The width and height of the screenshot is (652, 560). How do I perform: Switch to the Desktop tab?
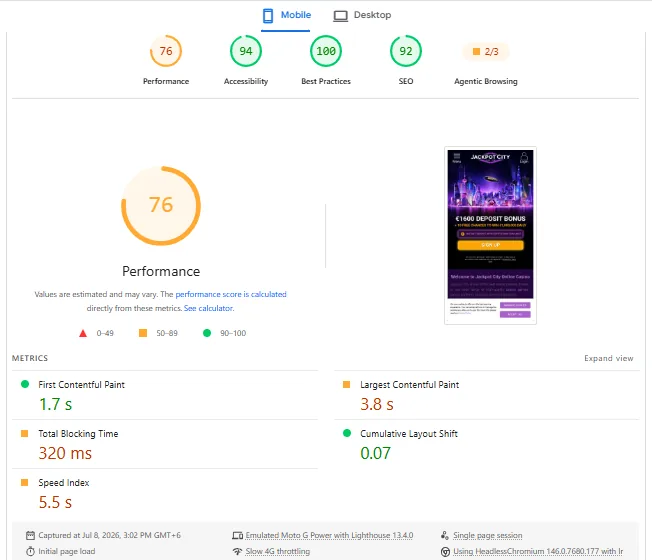[x=362, y=15]
